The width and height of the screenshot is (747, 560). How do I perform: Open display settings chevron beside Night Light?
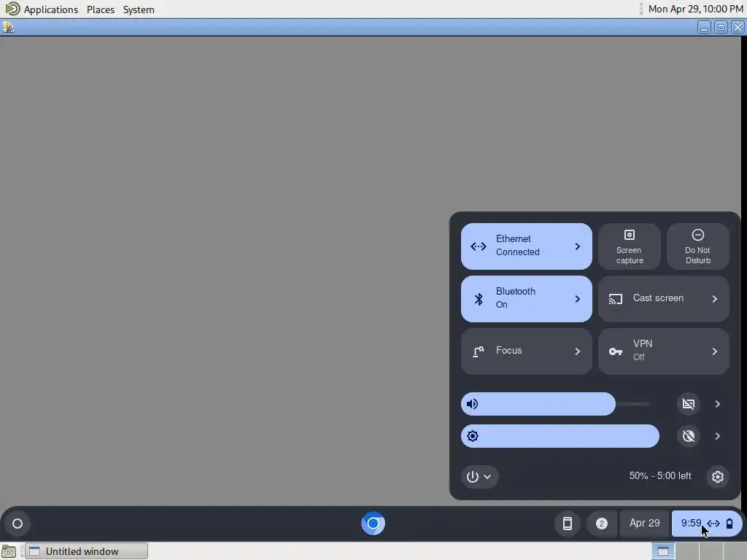718,436
